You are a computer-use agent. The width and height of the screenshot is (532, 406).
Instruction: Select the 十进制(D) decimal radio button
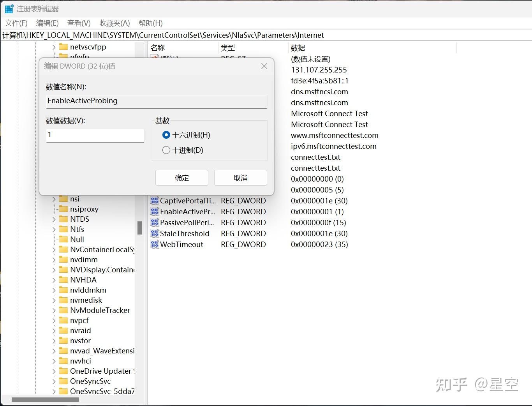(x=166, y=150)
